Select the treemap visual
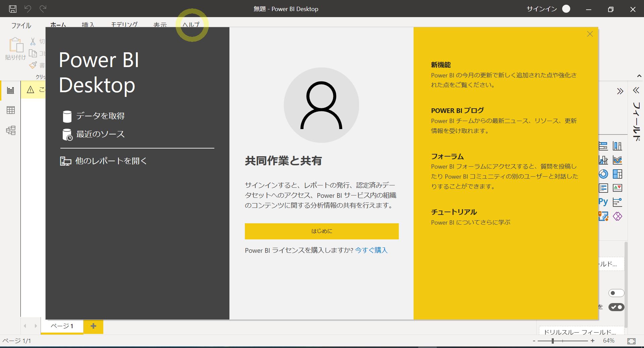 point(617,174)
